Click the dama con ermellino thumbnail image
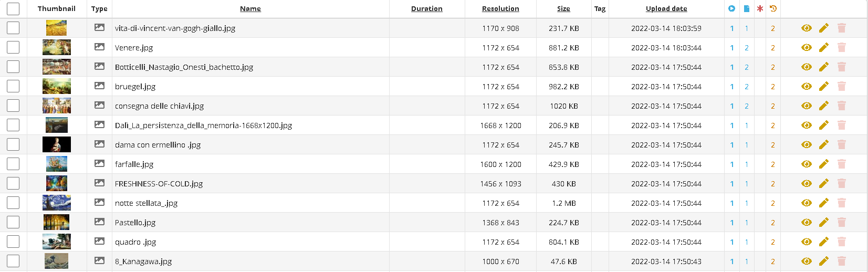Screen dimensions: 868x272 click(x=56, y=144)
